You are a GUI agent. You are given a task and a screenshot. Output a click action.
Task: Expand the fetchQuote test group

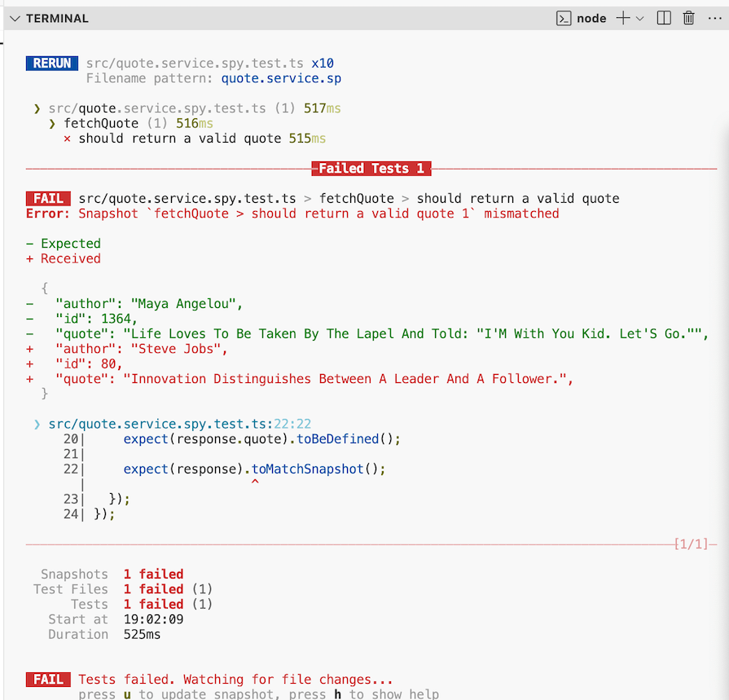[52, 123]
